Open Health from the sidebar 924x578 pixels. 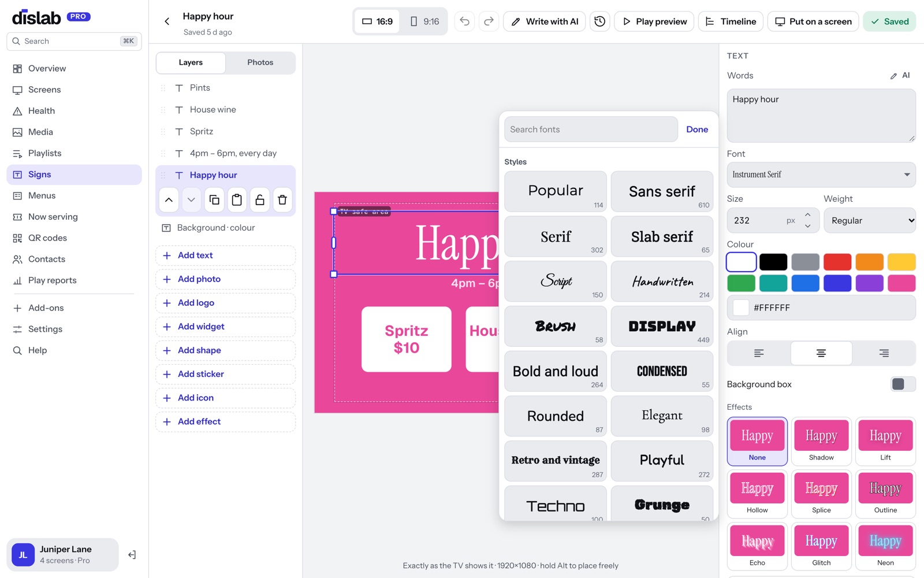click(74, 111)
